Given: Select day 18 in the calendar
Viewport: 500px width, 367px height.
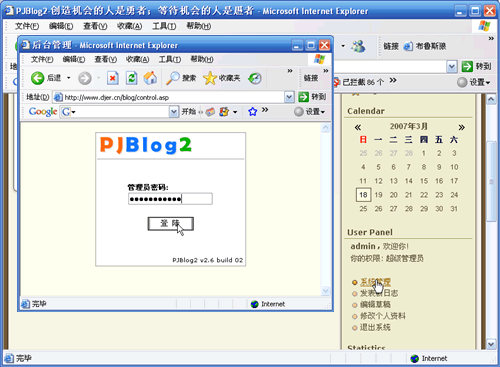Looking at the screenshot, I should click(x=363, y=195).
